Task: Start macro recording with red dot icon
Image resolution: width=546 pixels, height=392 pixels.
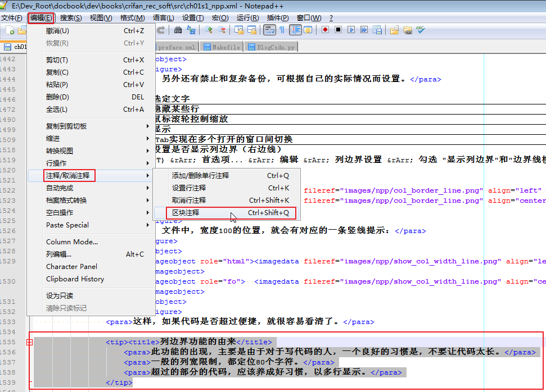Action: 325,30
